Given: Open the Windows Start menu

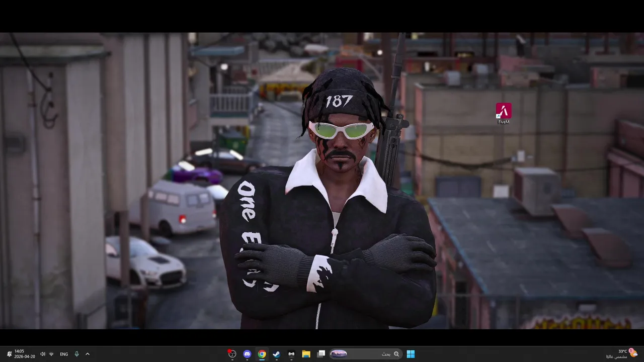Looking at the screenshot, I should pos(411,354).
